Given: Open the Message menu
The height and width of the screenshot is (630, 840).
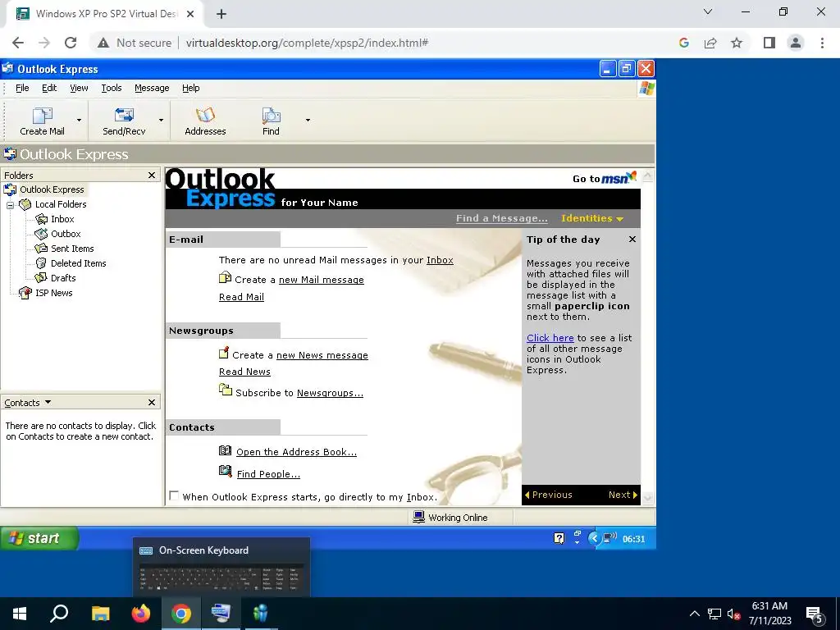Looking at the screenshot, I should [x=152, y=88].
